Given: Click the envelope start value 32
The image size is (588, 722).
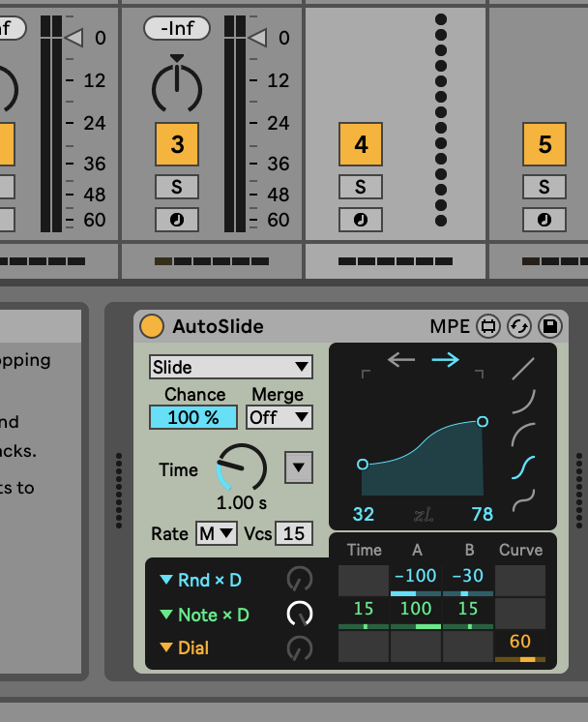Looking at the screenshot, I should click(x=364, y=514).
